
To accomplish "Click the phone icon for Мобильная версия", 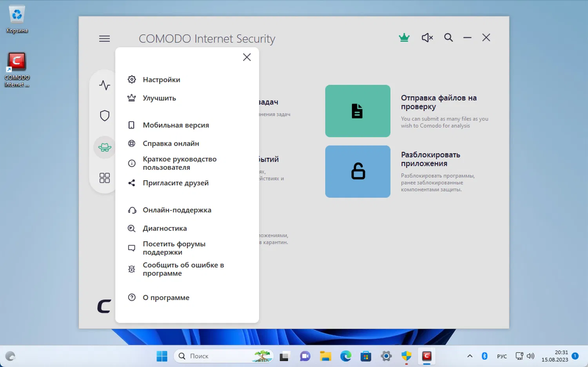I will (132, 125).
